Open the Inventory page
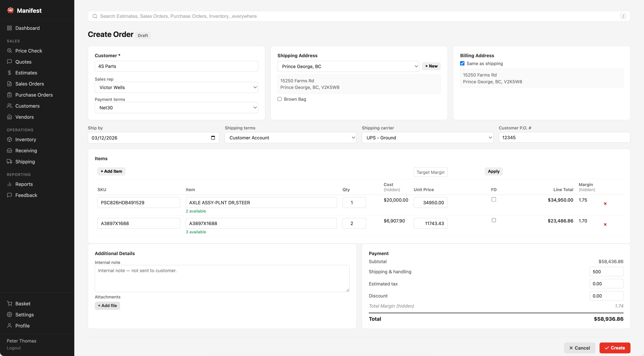 coord(26,139)
